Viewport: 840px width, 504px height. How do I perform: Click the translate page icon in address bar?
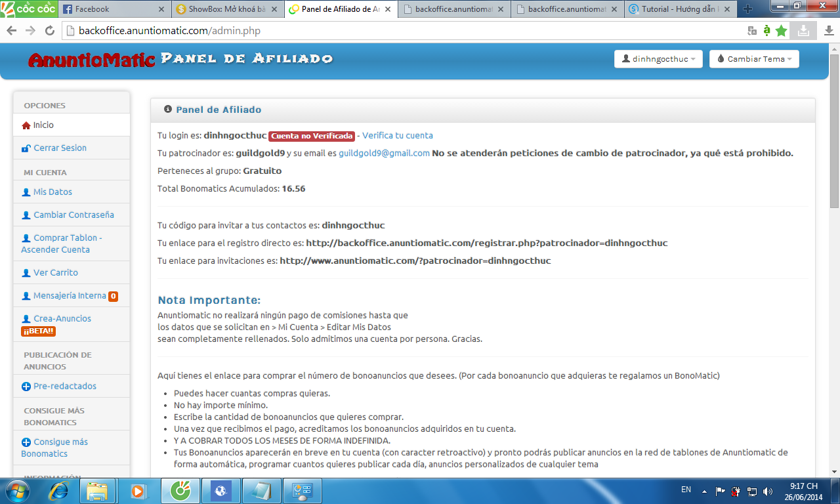click(752, 31)
